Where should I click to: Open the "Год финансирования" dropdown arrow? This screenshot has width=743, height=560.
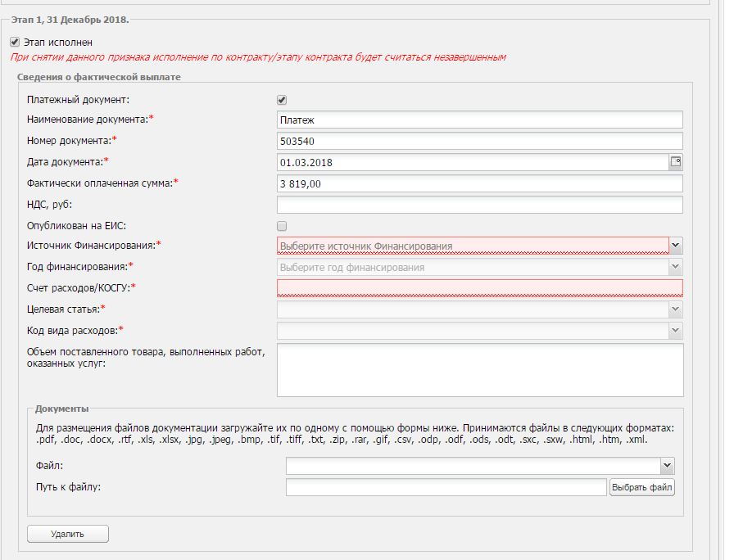click(x=676, y=267)
